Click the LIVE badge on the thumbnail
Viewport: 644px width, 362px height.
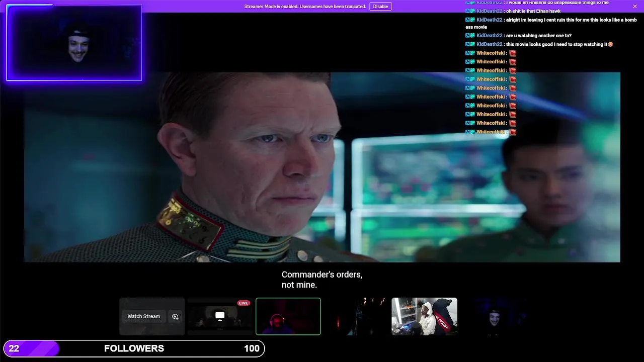pyautogui.click(x=244, y=303)
